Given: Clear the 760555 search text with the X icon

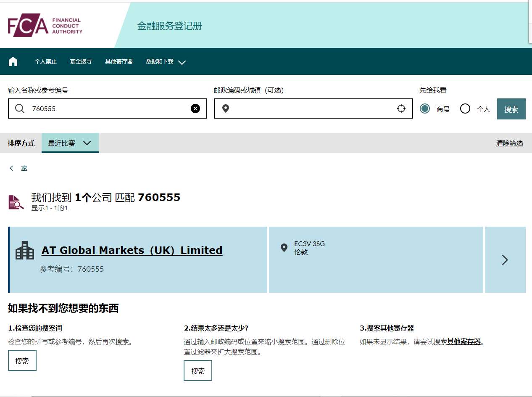Looking at the screenshot, I should point(195,109).
